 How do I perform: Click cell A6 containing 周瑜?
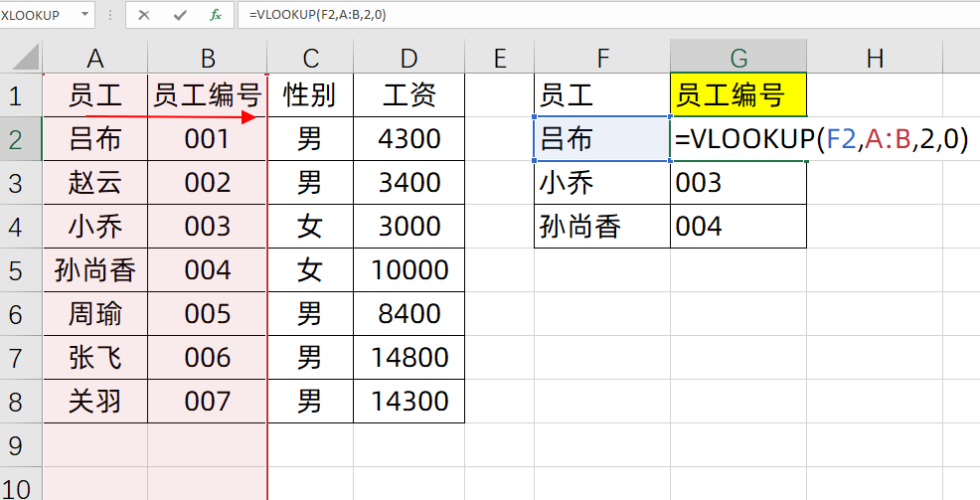click(95, 314)
